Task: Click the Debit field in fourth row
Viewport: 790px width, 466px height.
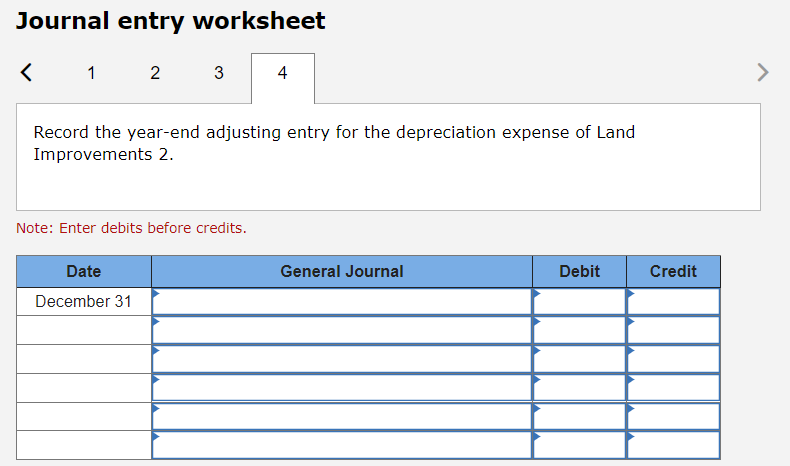Action: pyautogui.click(x=579, y=387)
